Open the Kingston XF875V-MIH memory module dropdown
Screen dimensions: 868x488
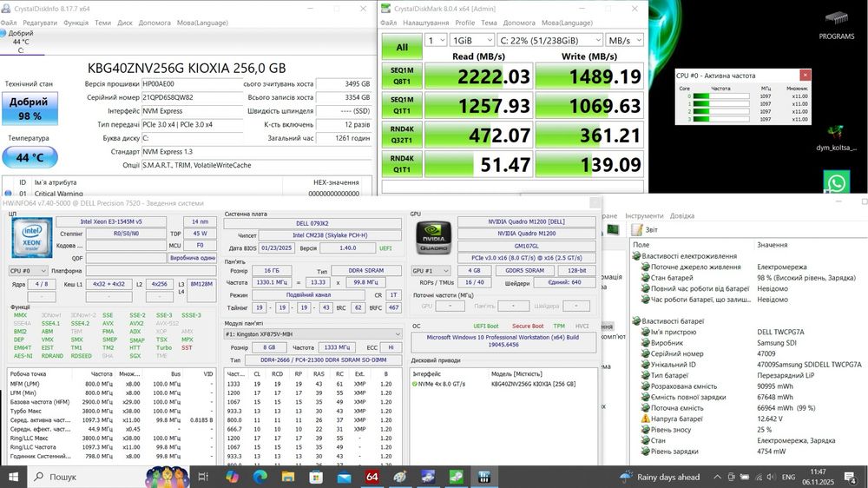312,334
